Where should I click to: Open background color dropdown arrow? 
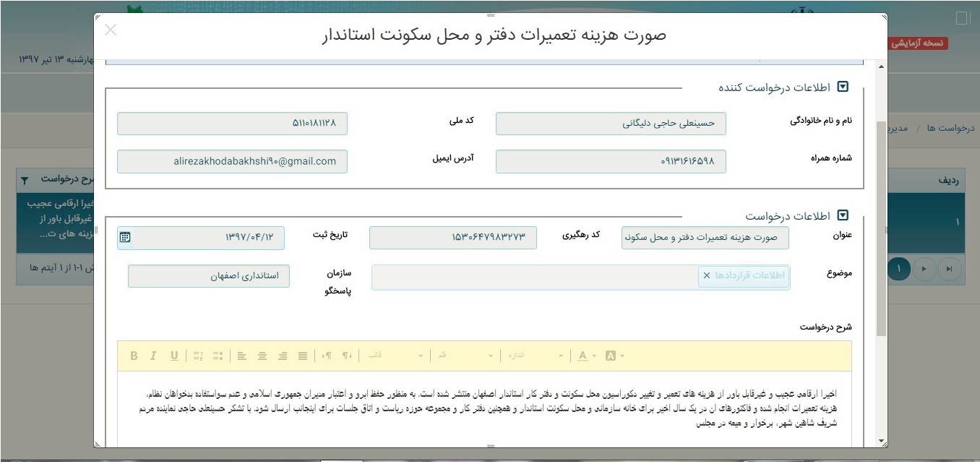pos(622,356)
